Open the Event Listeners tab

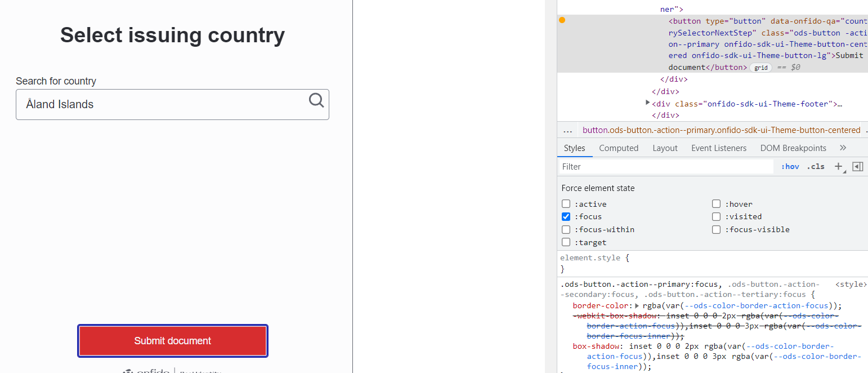(719, 148)
